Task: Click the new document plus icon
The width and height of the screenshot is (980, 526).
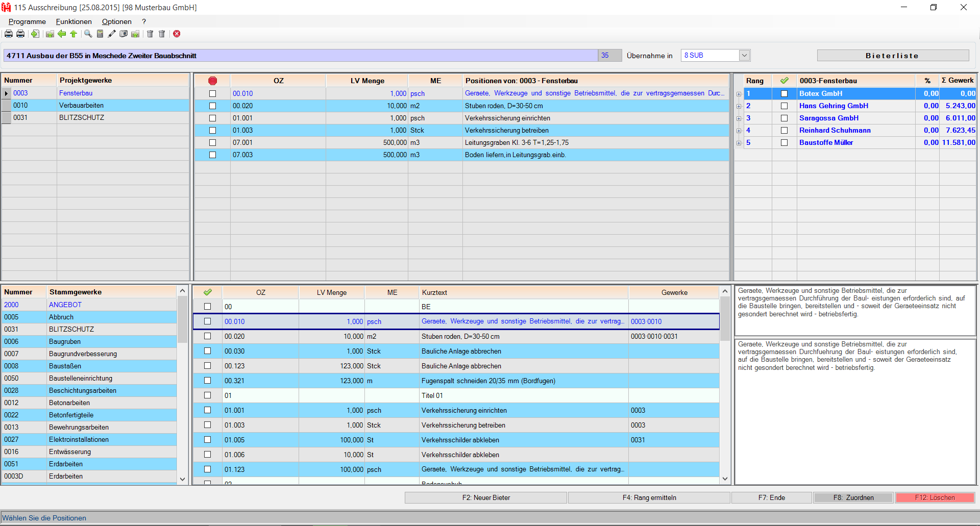Action: coord(35,34)
